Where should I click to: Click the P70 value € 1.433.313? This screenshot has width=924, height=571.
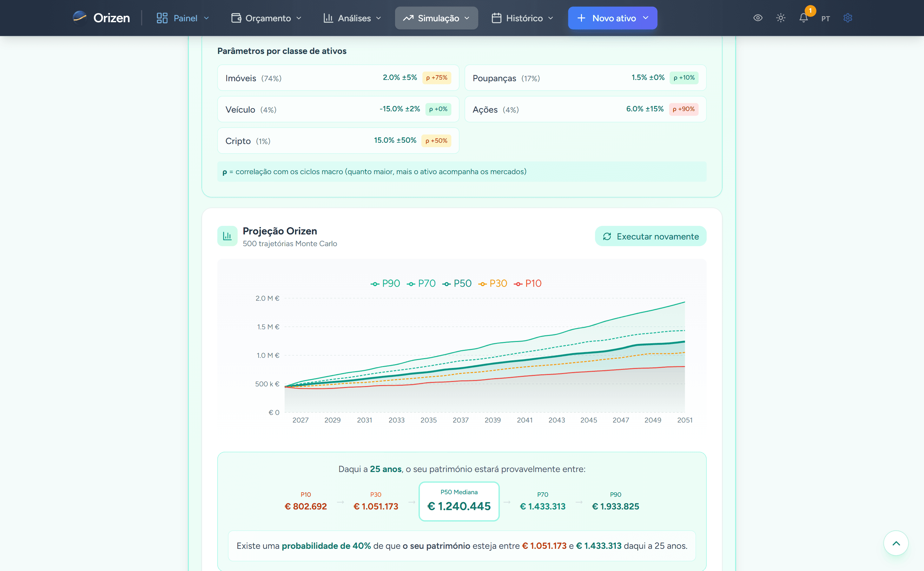tap(543, 506)
